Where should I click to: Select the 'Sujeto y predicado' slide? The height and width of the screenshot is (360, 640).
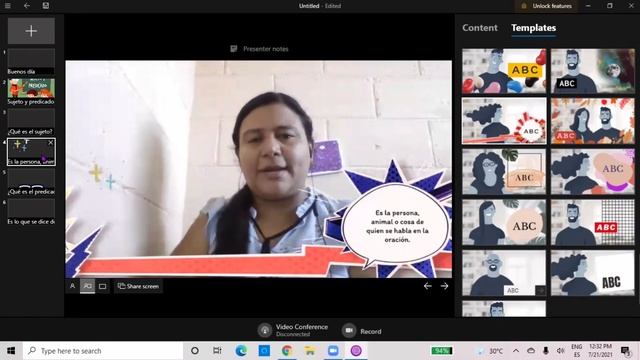pos(31,92)
